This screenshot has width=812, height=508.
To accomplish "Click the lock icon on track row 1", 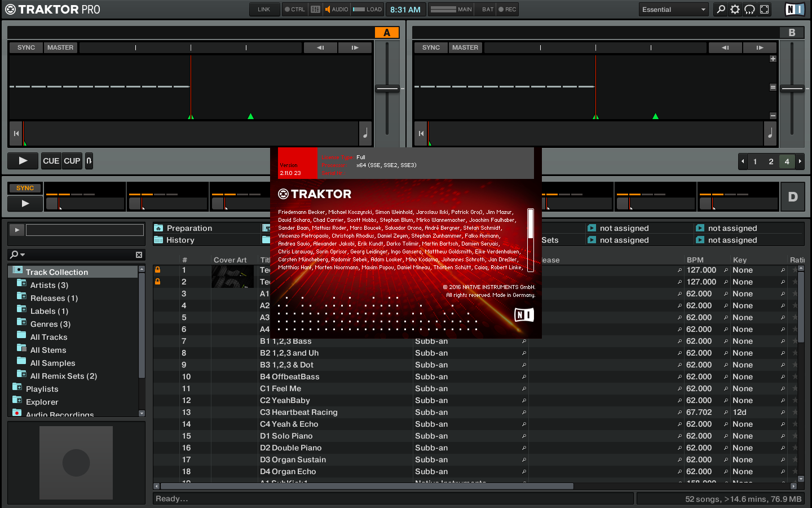I will 158,270.
